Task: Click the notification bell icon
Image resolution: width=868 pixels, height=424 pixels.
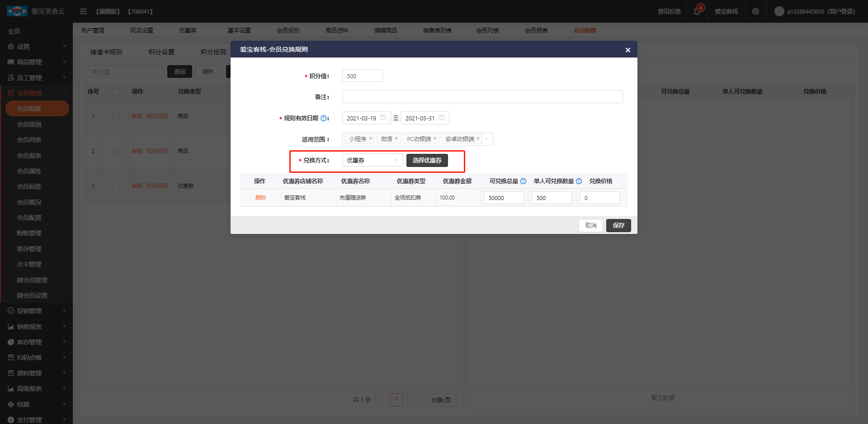Action: click(x=697, y=11)
